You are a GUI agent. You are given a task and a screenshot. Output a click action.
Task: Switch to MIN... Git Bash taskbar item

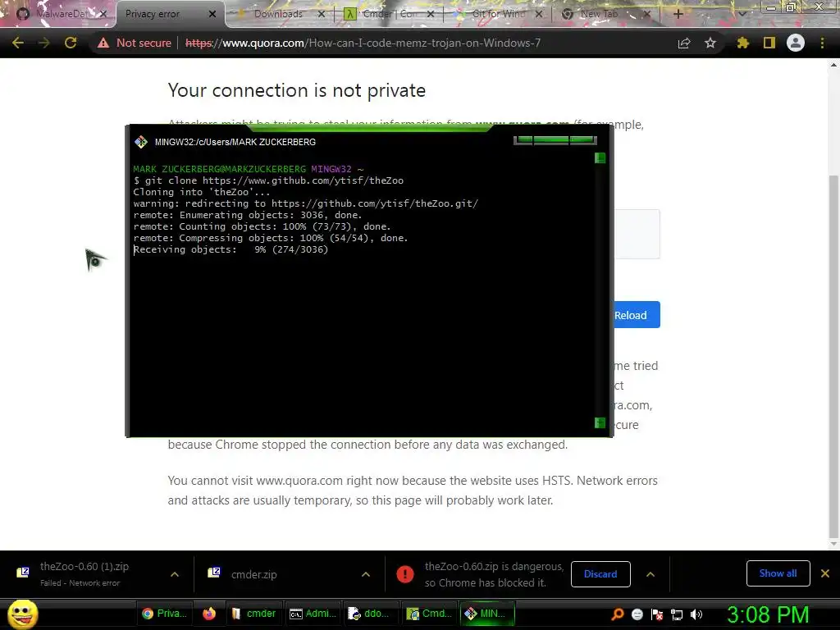click(x=486, y=614)
